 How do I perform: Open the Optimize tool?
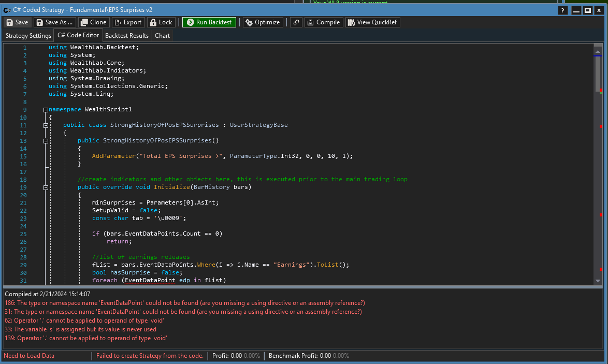pos(263,22)
